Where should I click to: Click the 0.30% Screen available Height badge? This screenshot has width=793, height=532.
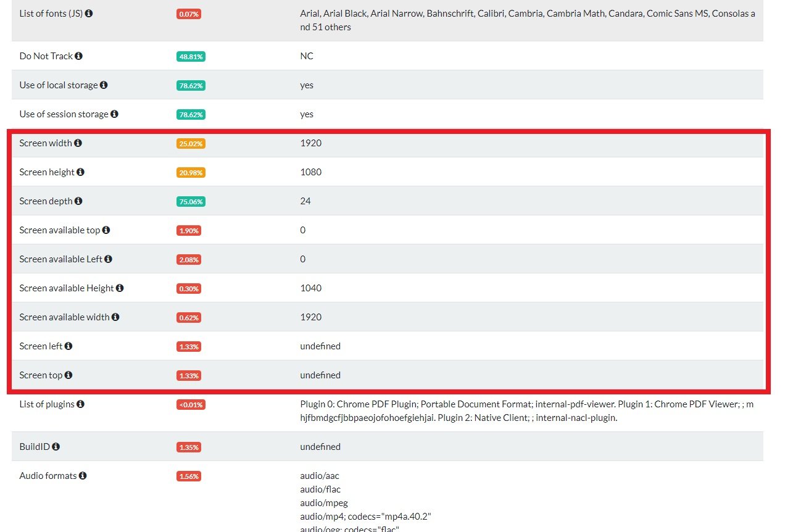(x=189, y=289)
